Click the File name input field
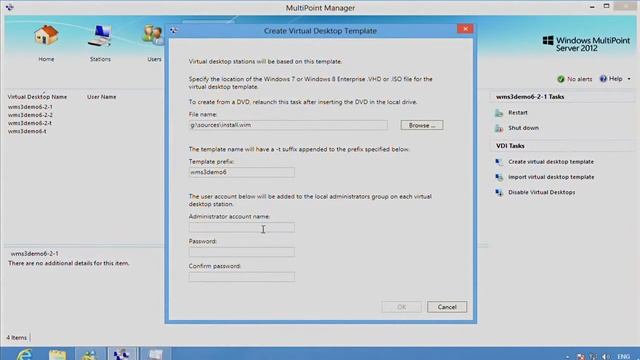The width and height of the screenshot is (640, 360). (288, 125)
